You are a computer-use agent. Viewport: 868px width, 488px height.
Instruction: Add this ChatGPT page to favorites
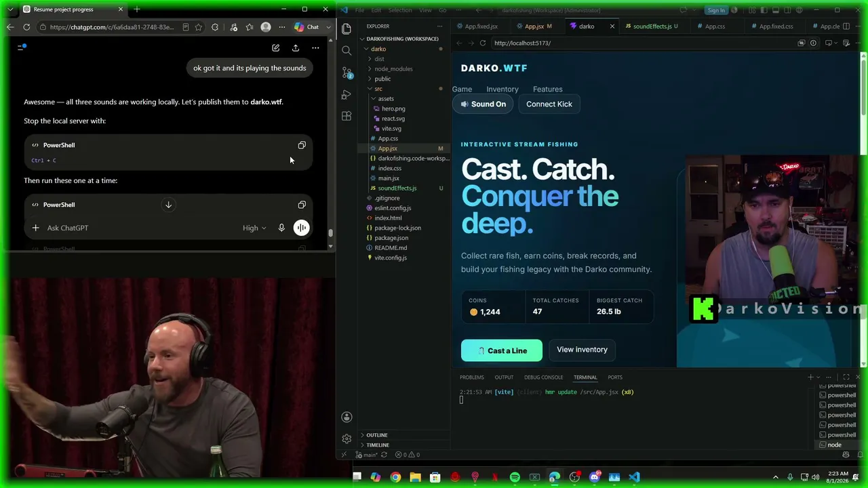(x=199, y=27)
